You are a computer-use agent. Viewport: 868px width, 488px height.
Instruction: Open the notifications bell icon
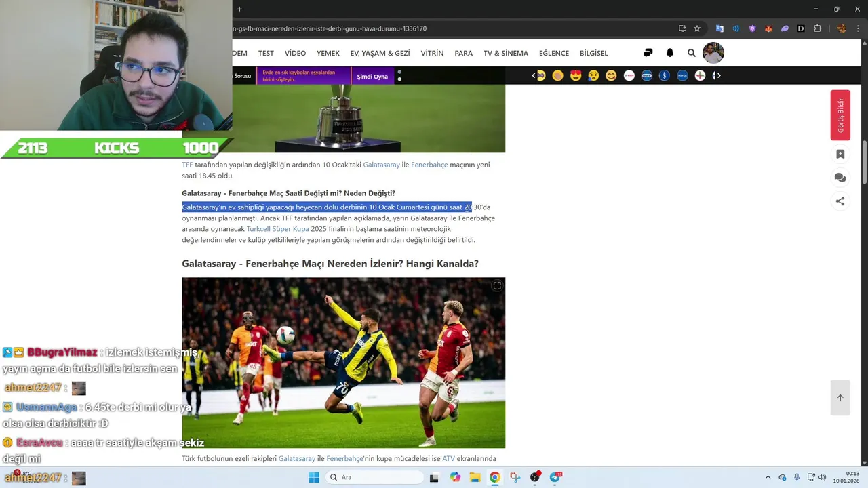click(x=670, y=53)
